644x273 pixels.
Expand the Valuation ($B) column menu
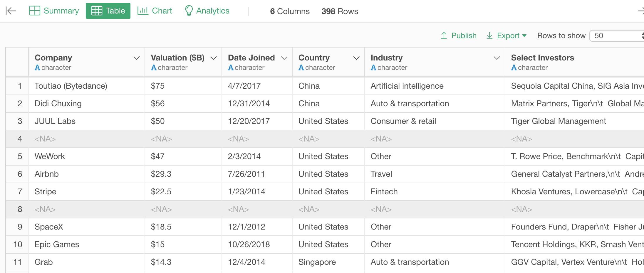(214, 58)
